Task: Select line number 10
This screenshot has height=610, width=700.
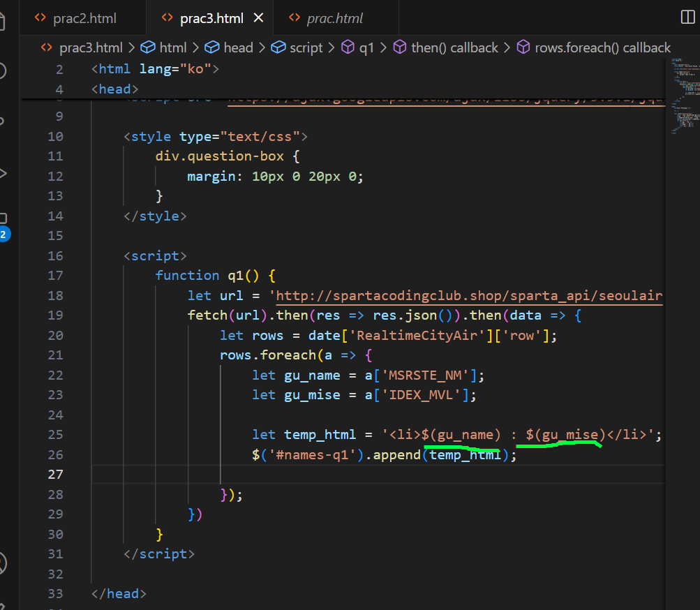Action: coord(55,136)
